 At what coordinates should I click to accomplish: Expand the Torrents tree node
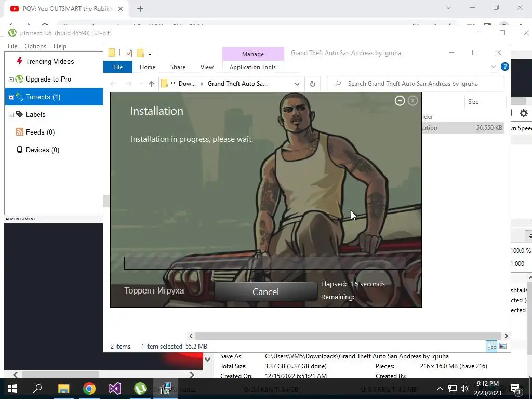click(11, 97)
